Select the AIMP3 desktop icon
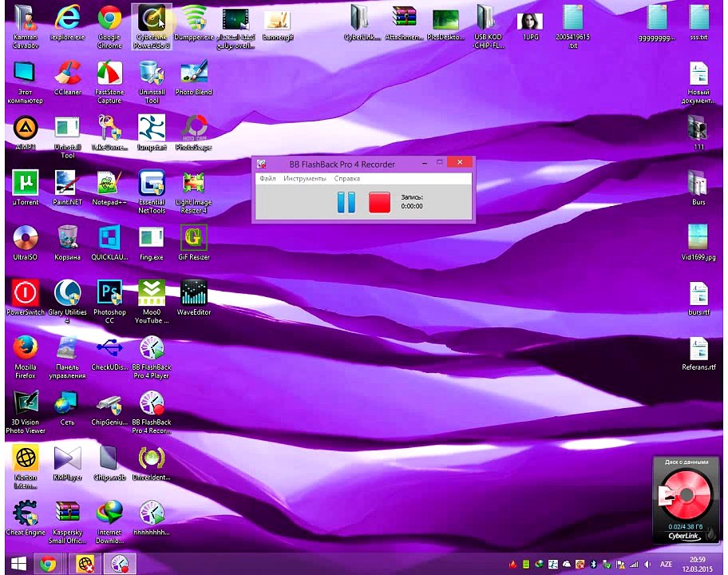 point(26,133)
